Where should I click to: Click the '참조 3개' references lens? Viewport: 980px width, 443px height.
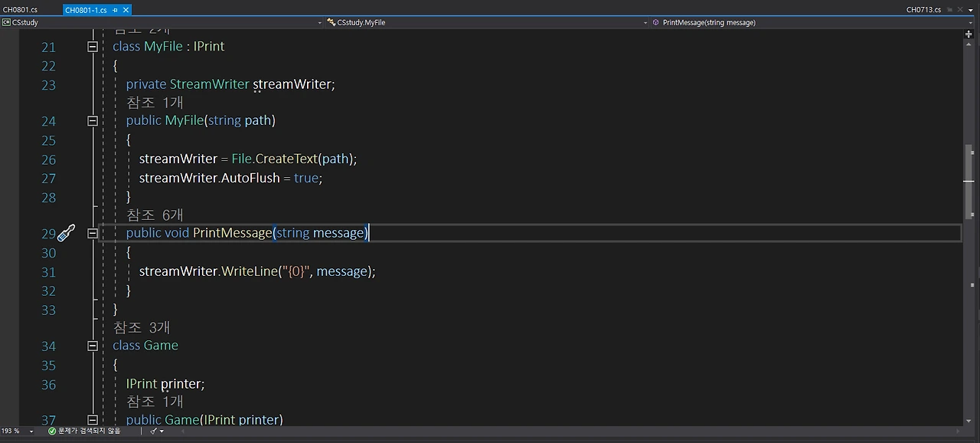coord(142,328)
